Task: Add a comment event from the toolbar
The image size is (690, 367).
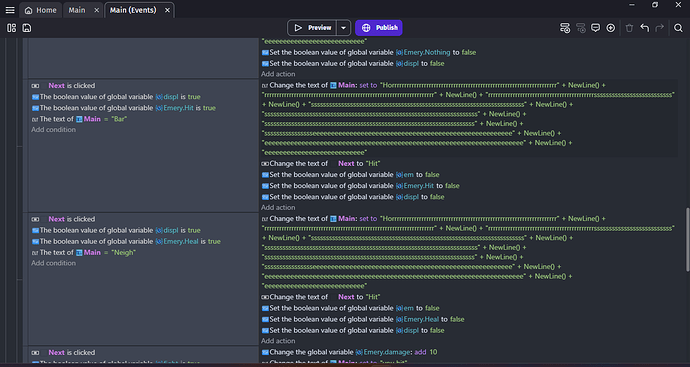Action: pos(595,28)
